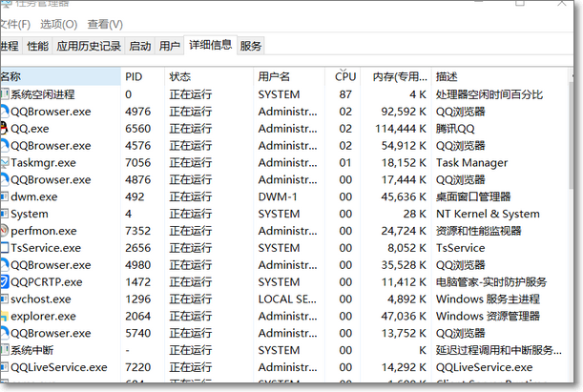Sort by the 内存(专用... column header

396,76
